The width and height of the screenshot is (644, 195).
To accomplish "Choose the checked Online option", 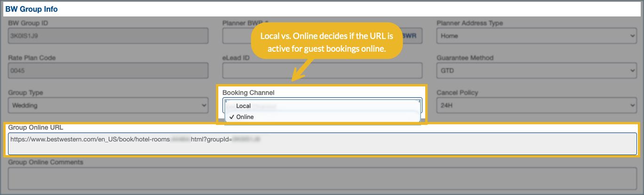I will click(245, 117).
